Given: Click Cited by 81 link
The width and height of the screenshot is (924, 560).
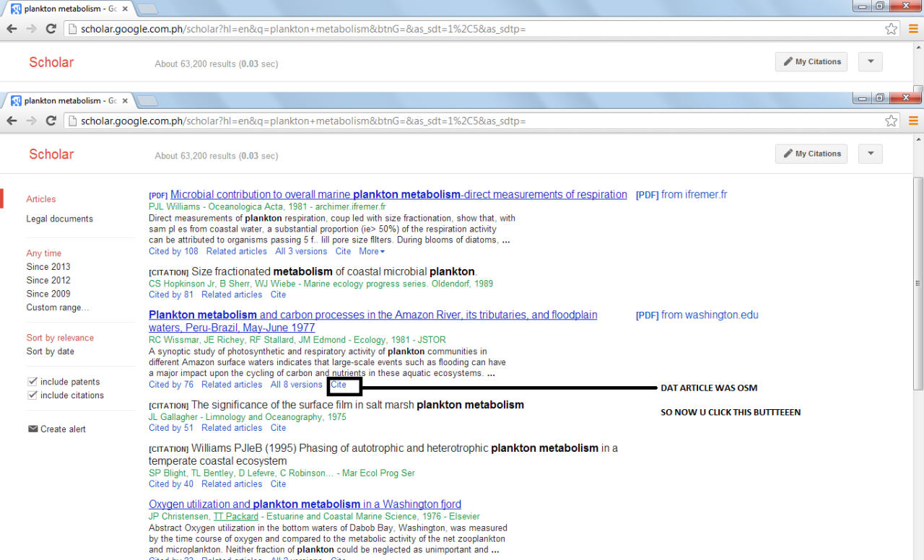Looking at the screenshot, I should coord(171,294).
